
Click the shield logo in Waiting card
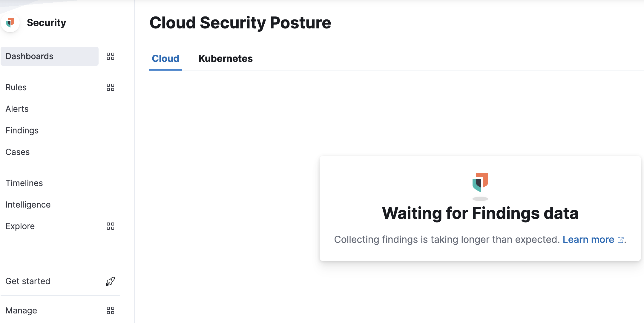coord(480,182)
